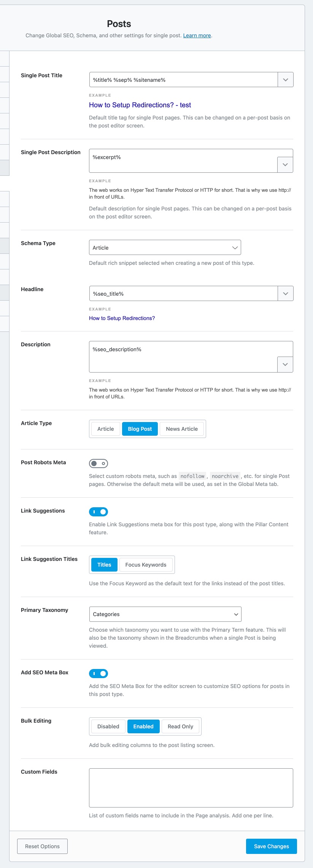Enable the Post Robots Meta toggle
Screen dimensions: 313x868
point(99,463)
